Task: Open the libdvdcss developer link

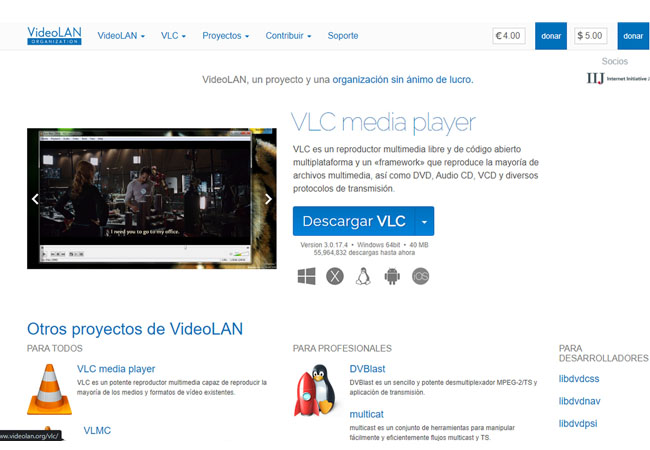Action: [x=579, y=379]
